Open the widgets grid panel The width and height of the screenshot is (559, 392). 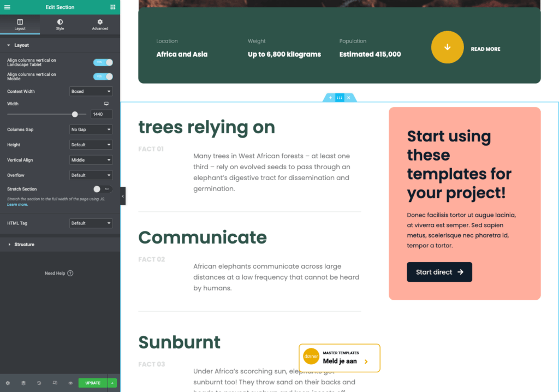[x=112, y=7]
